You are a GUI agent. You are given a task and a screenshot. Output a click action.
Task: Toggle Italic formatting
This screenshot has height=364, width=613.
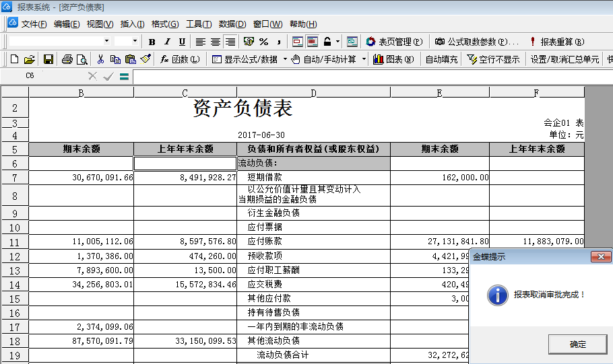click(167, 42)
